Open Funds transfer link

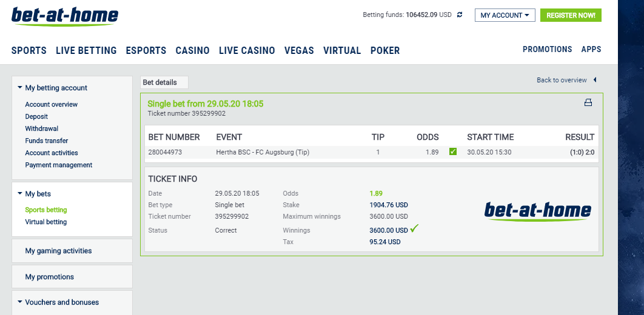[x=47, y=141]
